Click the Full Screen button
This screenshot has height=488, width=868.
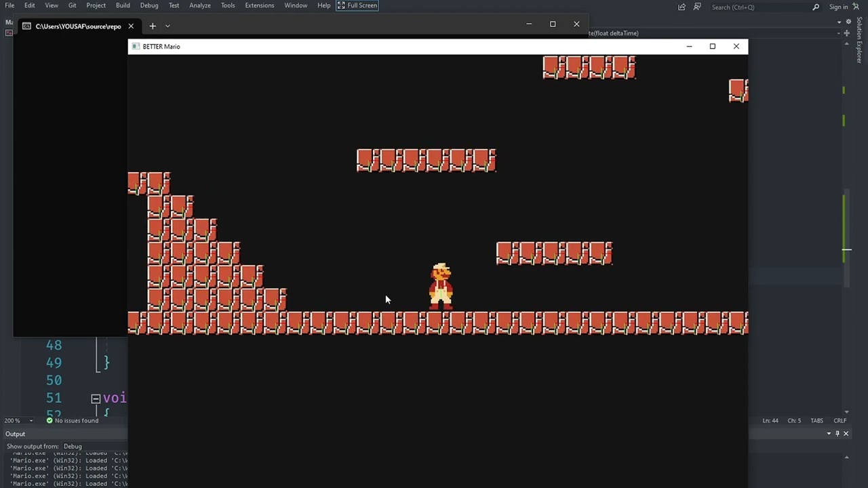[x=357, y=5]
